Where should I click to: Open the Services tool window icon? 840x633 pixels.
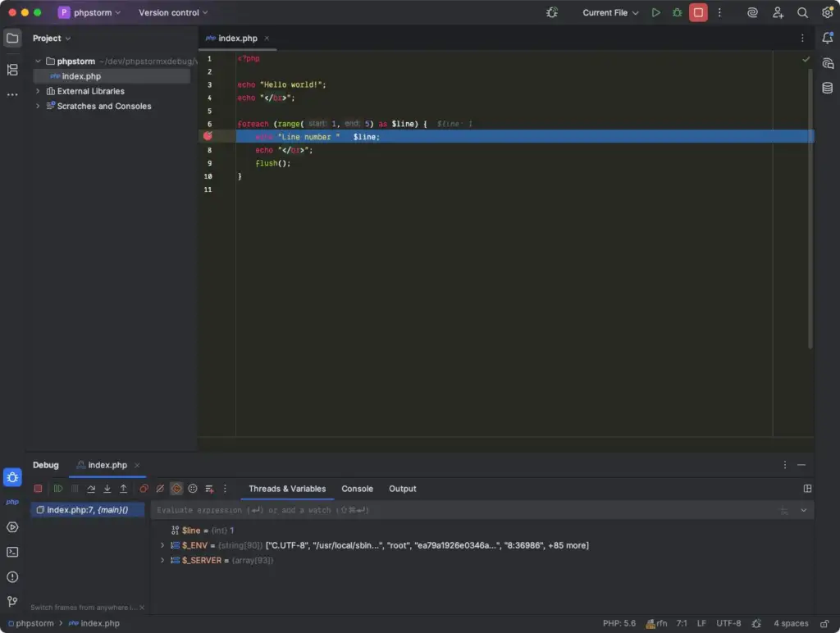pos(12,527)
